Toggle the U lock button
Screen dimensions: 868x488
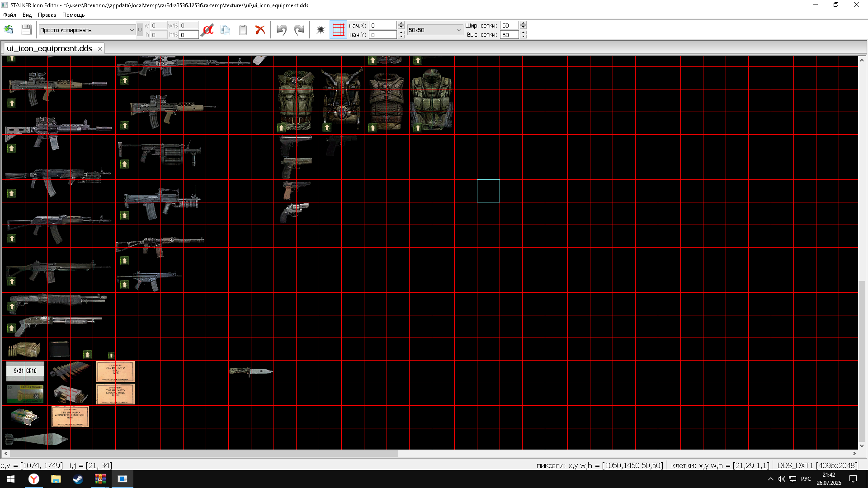point(140,30)
